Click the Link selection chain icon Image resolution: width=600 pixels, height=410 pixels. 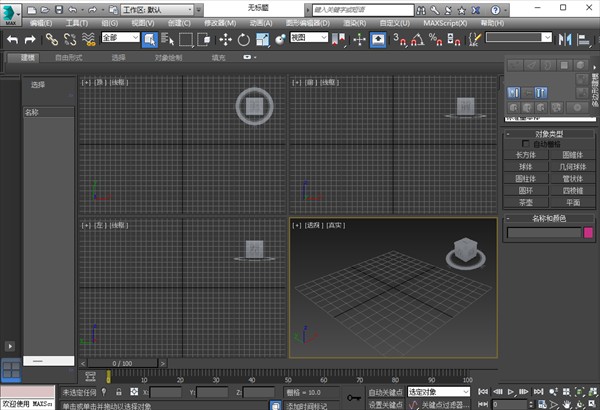[x=52, y=39]
